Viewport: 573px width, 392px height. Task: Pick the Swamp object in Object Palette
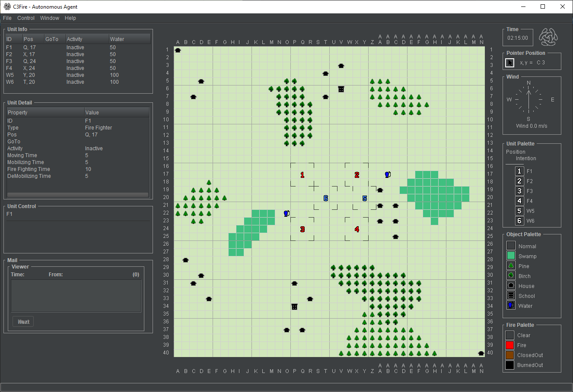click(x=511, y=256)
